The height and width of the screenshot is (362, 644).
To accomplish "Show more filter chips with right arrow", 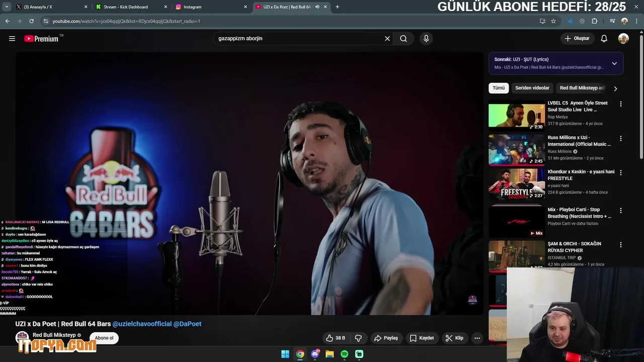I will coord(615,88).
